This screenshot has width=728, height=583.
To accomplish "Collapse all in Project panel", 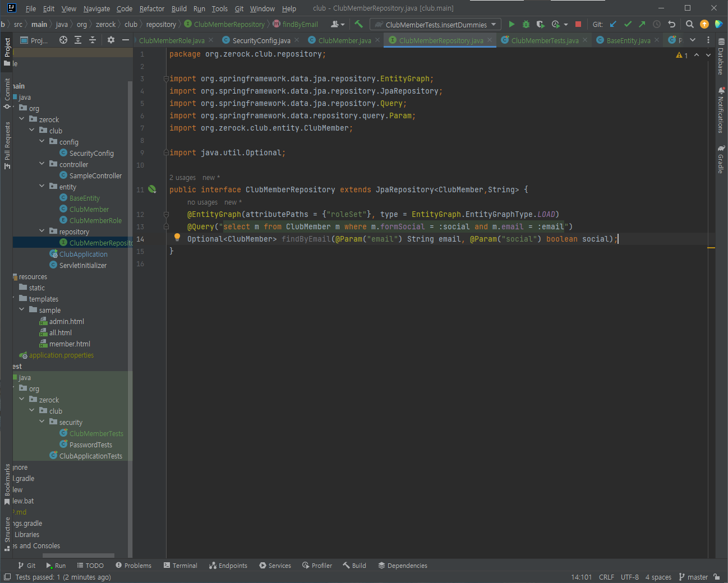I will click(93, 40).
